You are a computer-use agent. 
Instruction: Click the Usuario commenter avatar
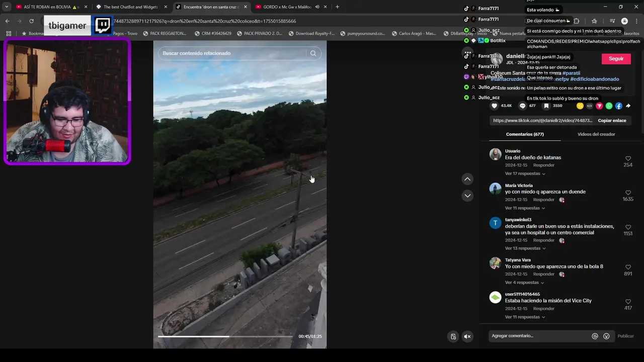click(x=496, y=154)
